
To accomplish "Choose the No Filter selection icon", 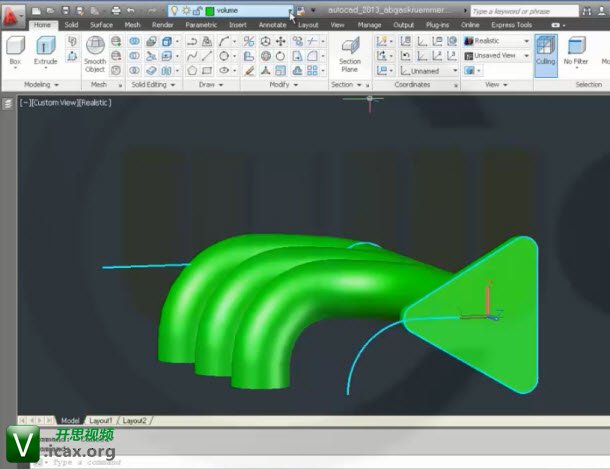I will (x=576, y=50).
